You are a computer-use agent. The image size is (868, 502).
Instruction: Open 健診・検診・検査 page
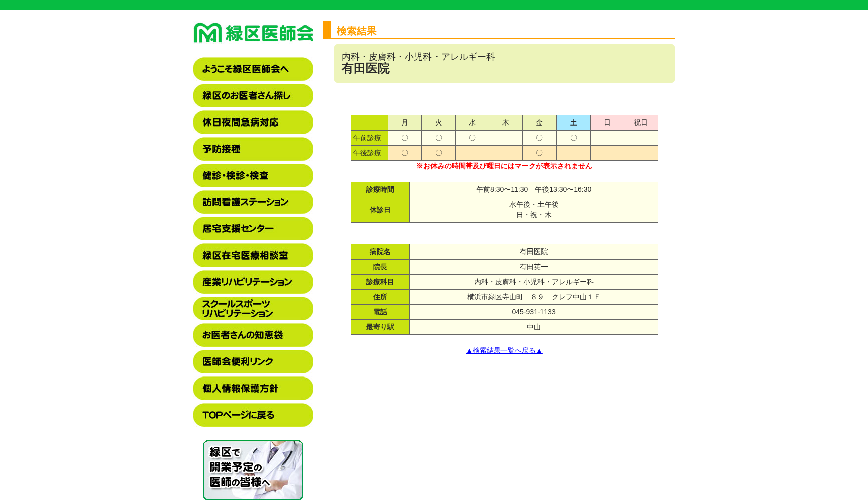(253, 176)
